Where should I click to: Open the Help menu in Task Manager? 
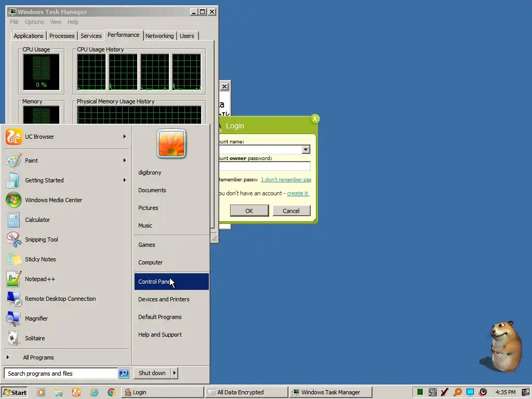click(73, 22)
